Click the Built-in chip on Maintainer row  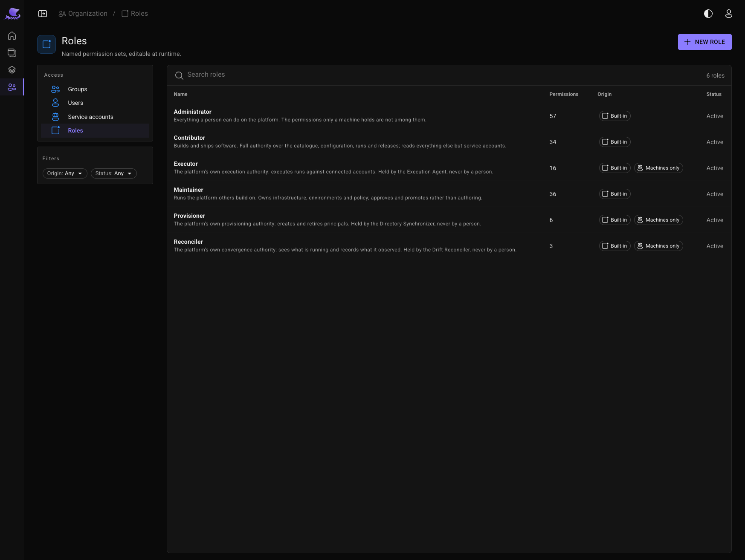[615, 194]
